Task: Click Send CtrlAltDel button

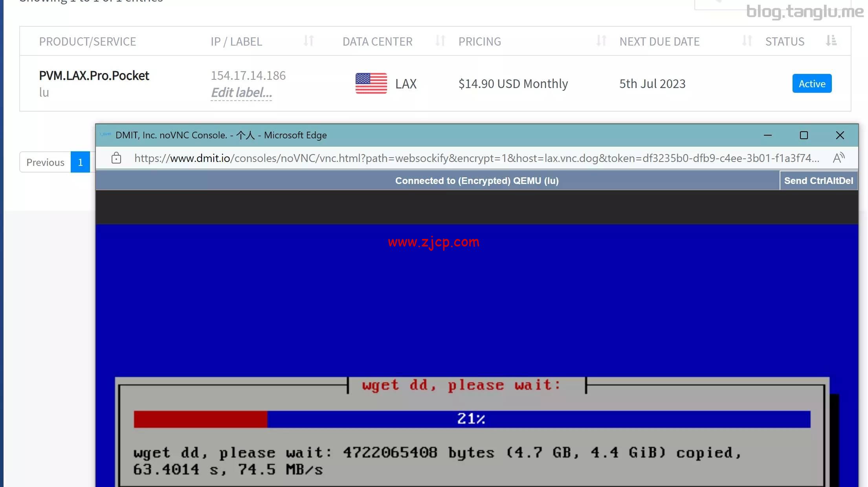Action: tap(818, 181)
